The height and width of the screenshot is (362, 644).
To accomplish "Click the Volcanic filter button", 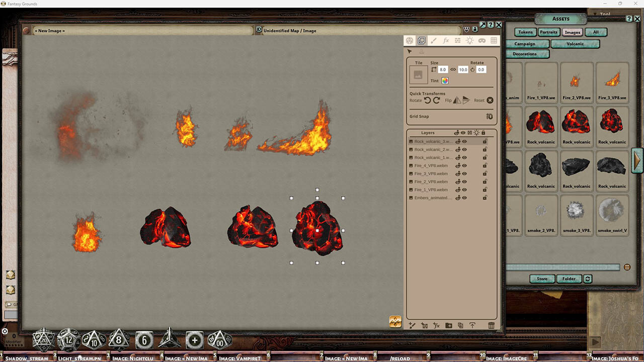I will (575, 44).
